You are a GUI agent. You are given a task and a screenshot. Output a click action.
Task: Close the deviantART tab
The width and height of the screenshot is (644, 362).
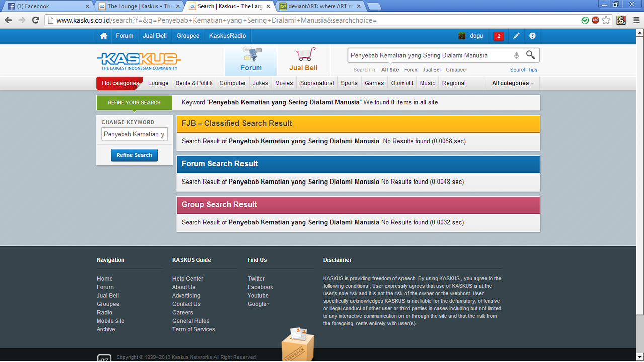pyautogui.click(x=358, y=6)
